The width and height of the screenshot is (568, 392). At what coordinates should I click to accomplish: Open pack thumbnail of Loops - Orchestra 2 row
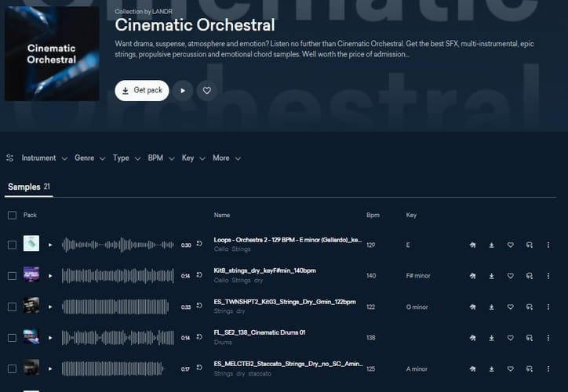point(31,243)
